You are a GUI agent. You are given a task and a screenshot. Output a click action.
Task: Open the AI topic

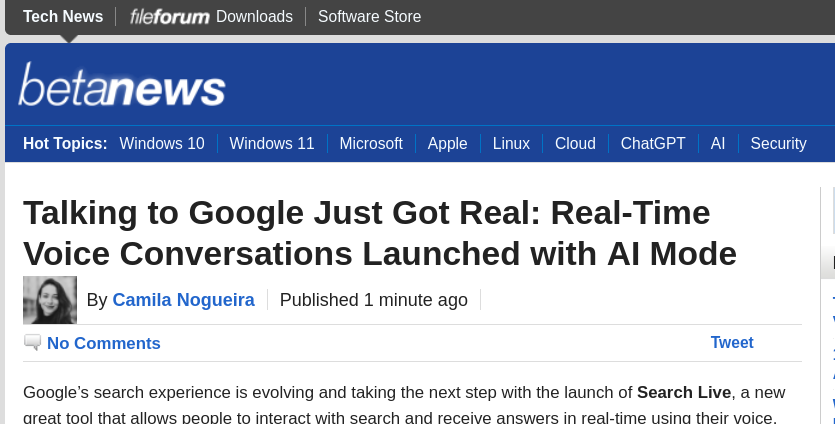(718, 143)
